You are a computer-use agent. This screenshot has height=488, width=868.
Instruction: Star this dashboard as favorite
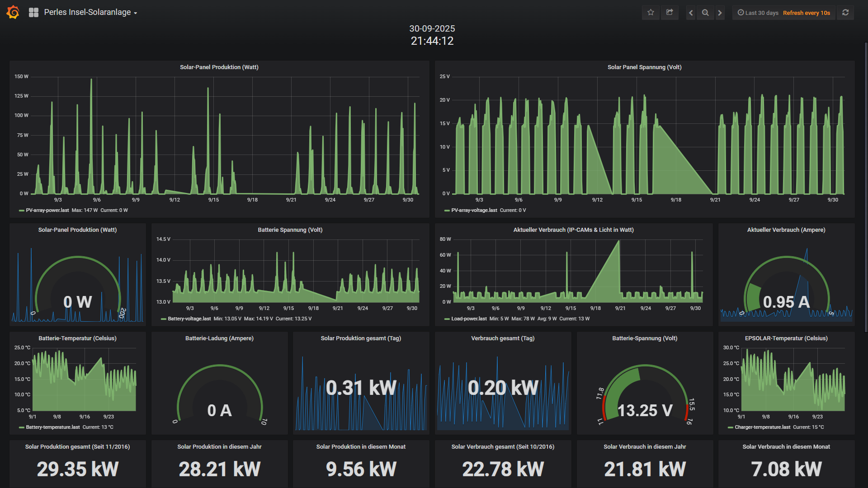click(x=651, y=13)
